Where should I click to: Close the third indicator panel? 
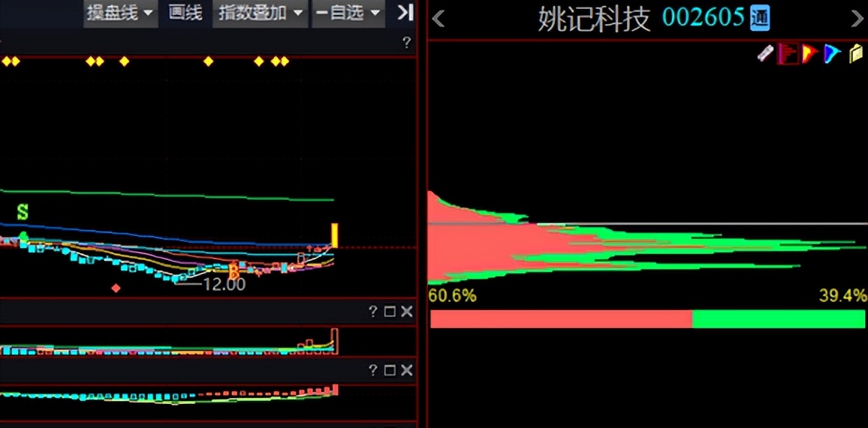pos(407,370)
